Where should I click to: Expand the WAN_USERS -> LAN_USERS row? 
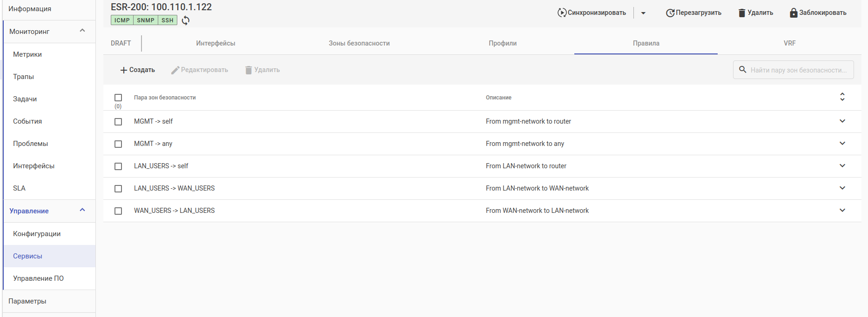coord(842,211)
